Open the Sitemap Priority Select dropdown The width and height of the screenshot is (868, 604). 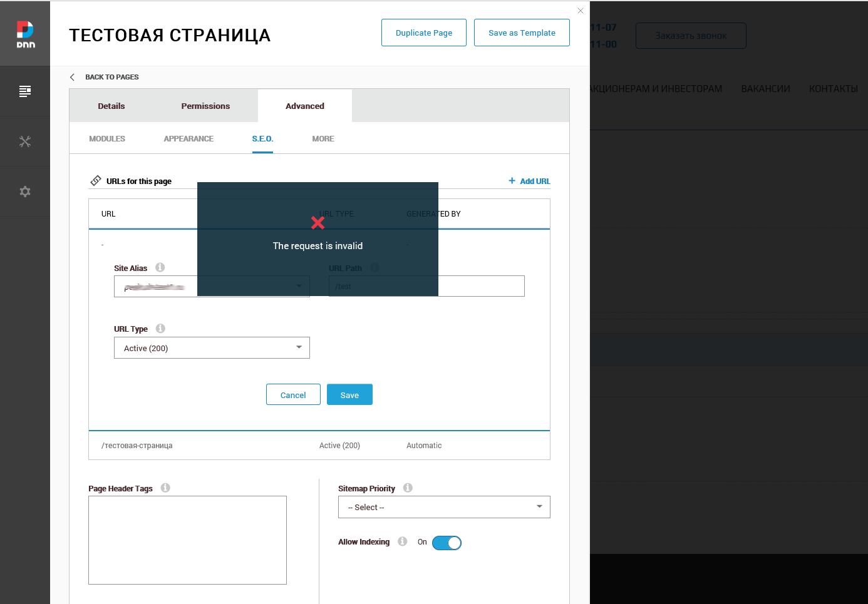(444, 507)
